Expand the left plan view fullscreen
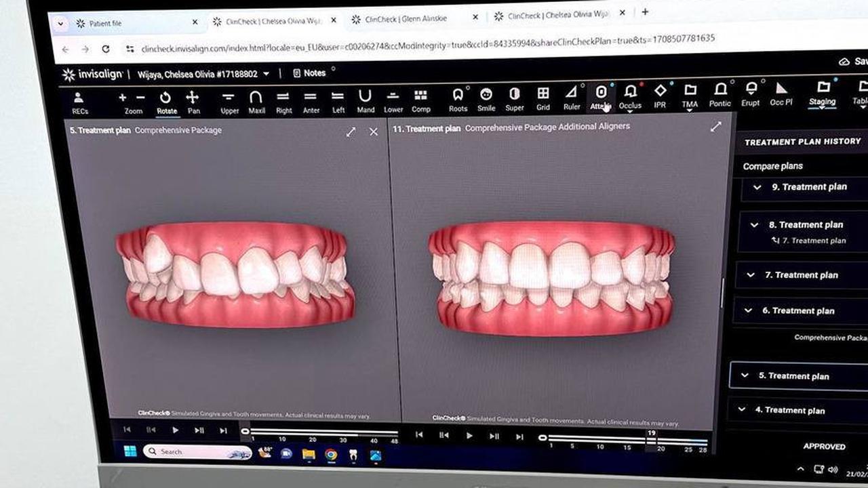Viewport: 868px width, 488px height. tap(351, 131)
